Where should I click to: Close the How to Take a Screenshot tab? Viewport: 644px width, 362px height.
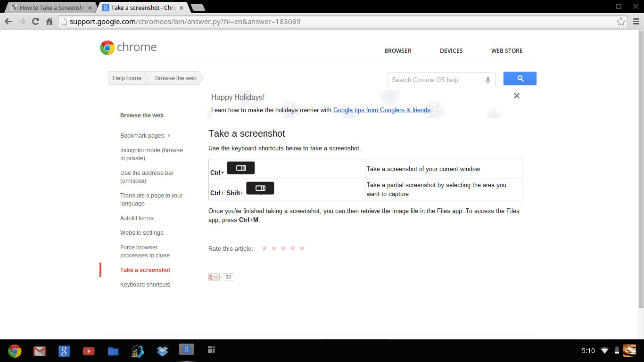click(90, 8)
